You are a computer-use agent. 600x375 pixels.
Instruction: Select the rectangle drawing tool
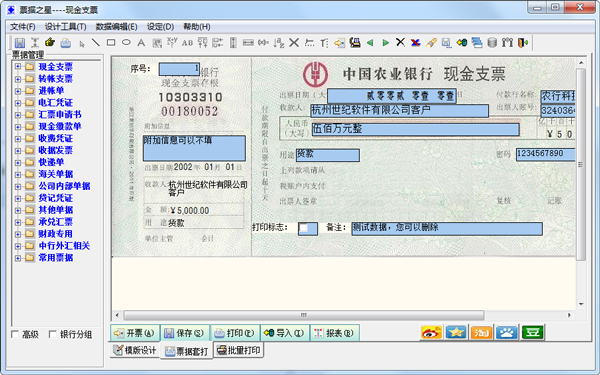[111, 42]
